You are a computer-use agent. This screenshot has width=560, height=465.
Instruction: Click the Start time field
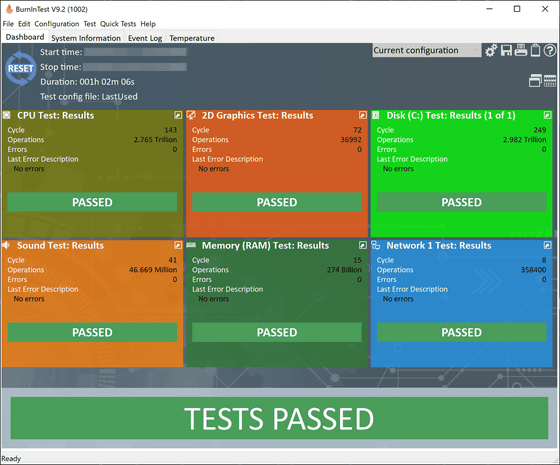click(135, 52)
